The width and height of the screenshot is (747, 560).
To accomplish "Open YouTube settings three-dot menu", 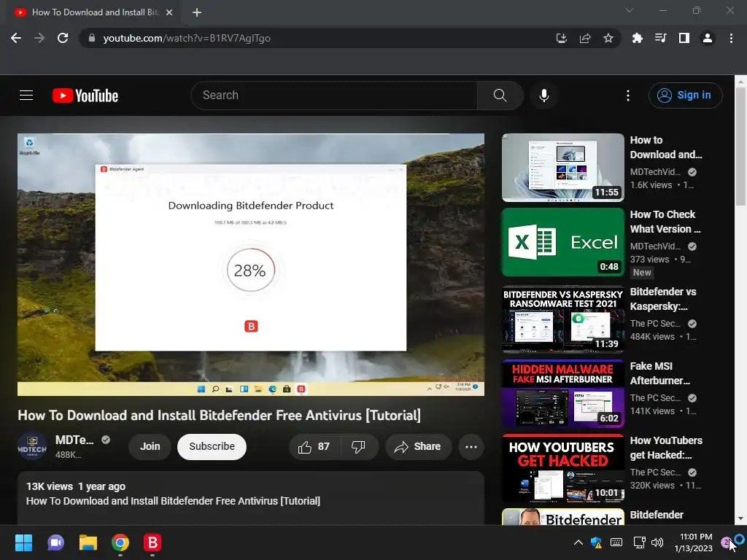I will [x=628, y=96].
